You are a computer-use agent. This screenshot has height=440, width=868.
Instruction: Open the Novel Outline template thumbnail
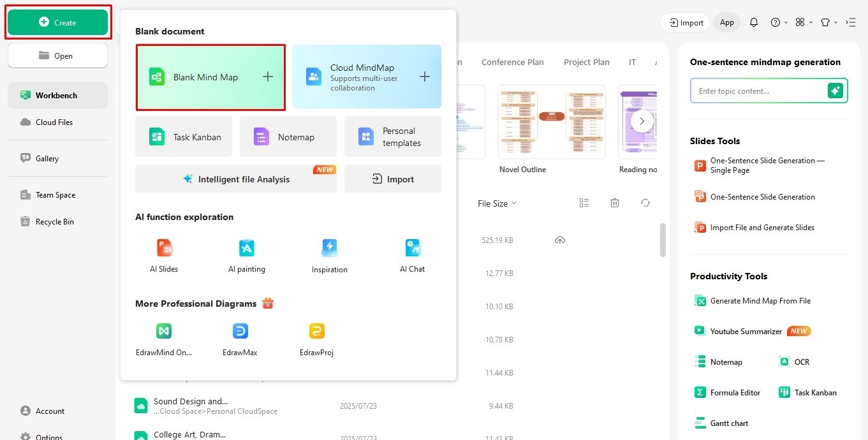[x=552, y=122]
